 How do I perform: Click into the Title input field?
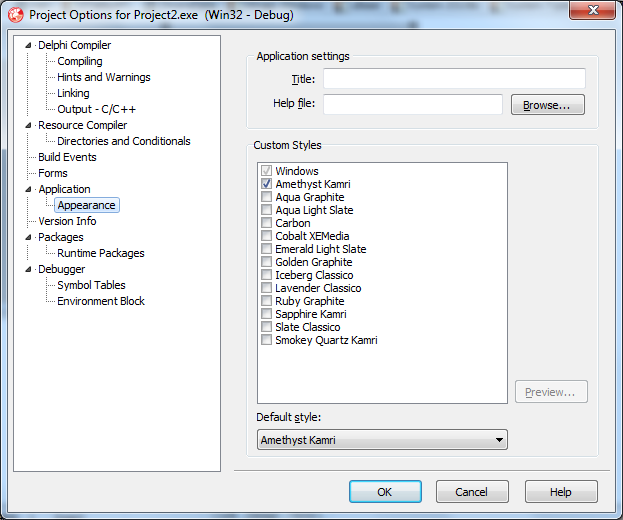[454, 78]
